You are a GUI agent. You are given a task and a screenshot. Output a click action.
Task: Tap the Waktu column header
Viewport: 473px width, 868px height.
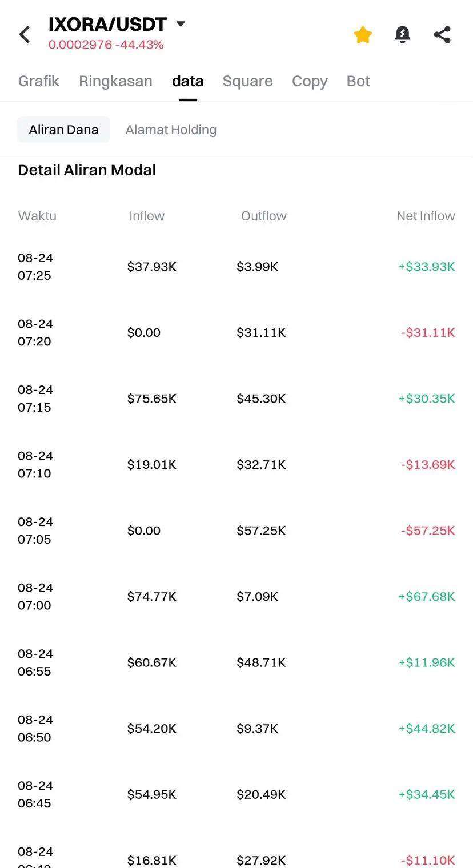[37, 216]
